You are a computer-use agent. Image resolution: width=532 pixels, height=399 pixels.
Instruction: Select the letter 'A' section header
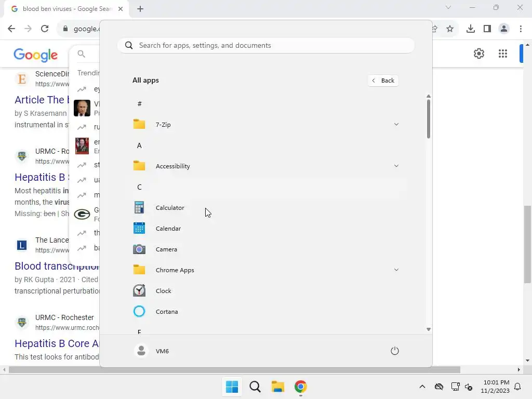[139, 145]
